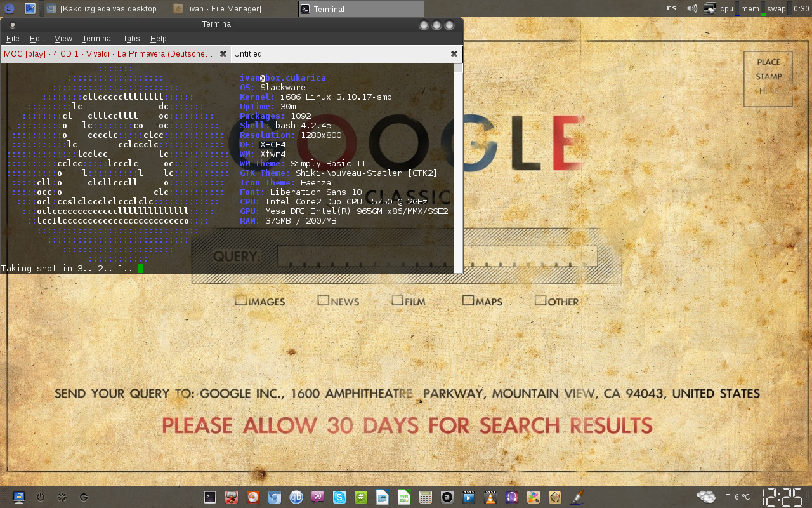The height and width of the screenshot is (508, 812).
Task: Click the mem usage monitor bar
Action: point(763,9)
